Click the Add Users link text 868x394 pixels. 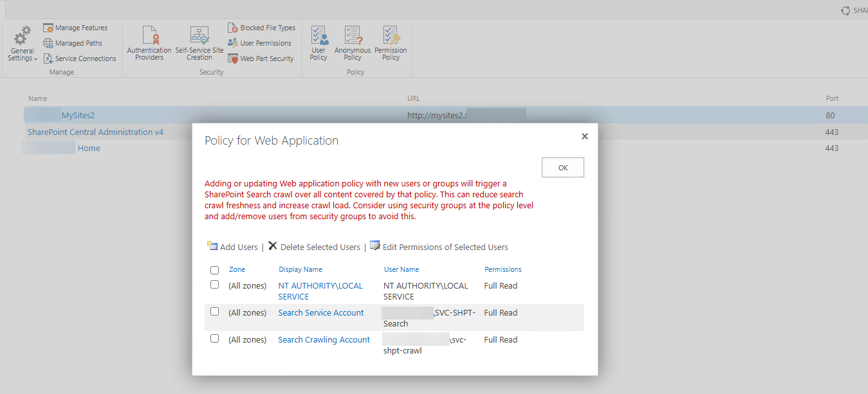point(239,247)
